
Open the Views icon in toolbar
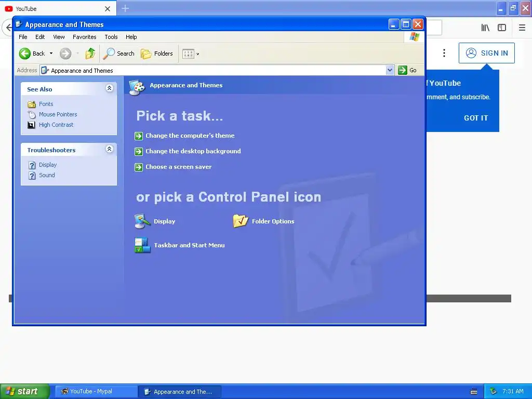click(188, 54)
